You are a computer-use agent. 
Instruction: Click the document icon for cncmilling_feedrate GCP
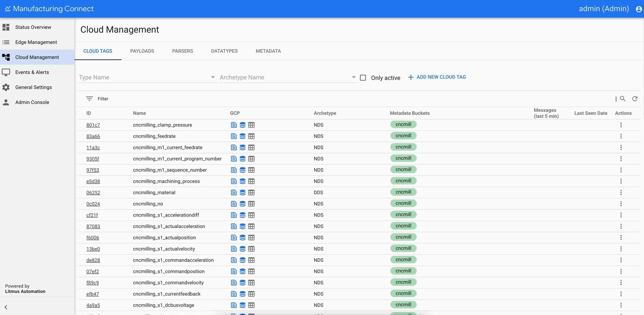[x=233, y=136]
